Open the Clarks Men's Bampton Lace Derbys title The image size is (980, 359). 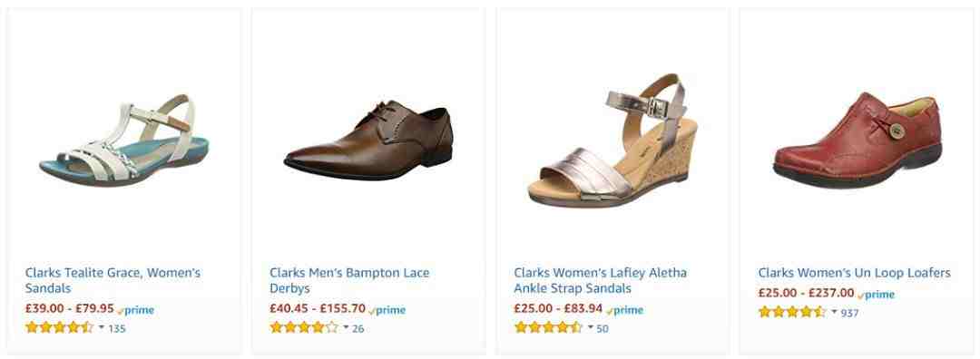coord(349,280)
